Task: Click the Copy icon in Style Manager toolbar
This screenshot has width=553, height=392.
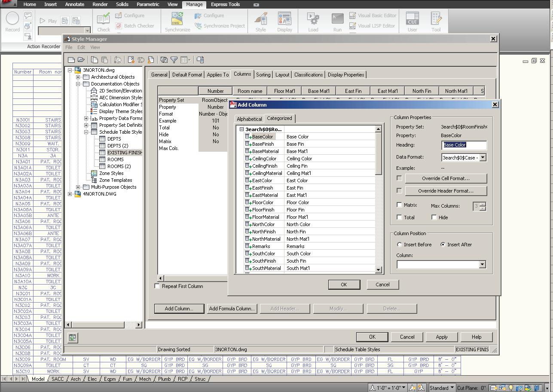Action: click(x=95, y=60)
